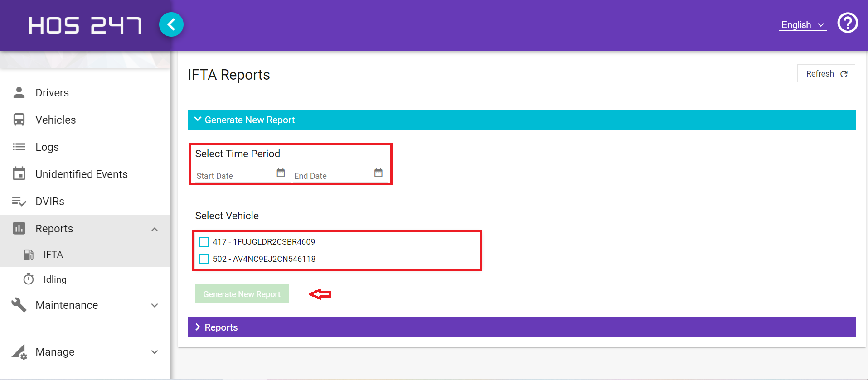Collapse the sidebar with the back arrow button
This screenshot has width=868, height=380.
(171, 24)
